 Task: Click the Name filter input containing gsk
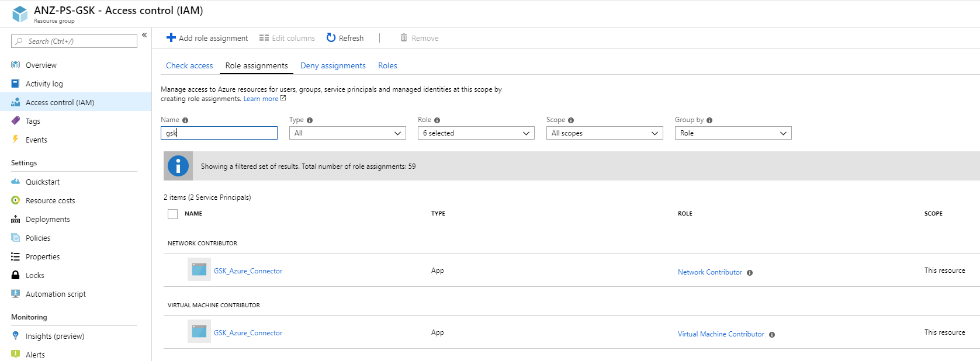click(219, 133)
